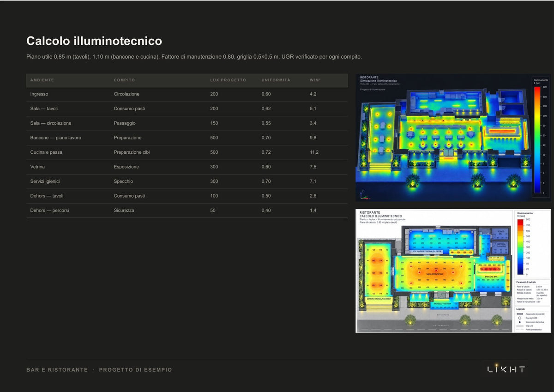Click the "Sala — circolazione" row label
Viewport: 554px width, 392px height.
(x=51, y=123)
